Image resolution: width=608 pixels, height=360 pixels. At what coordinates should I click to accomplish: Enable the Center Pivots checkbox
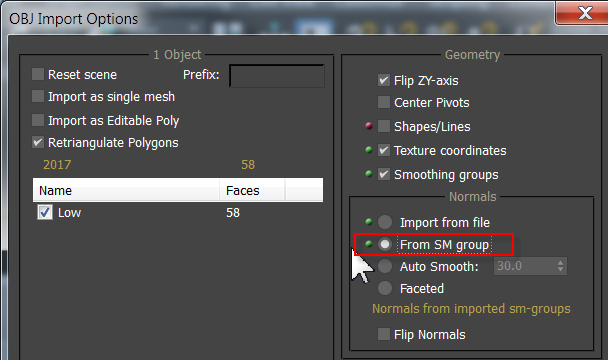click(384, 102)
